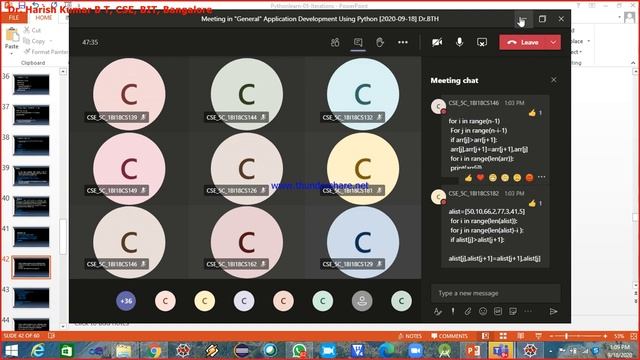React with sad emoji in reaction bar
This screenshot has height=360, width=640.
click(517, 178)
